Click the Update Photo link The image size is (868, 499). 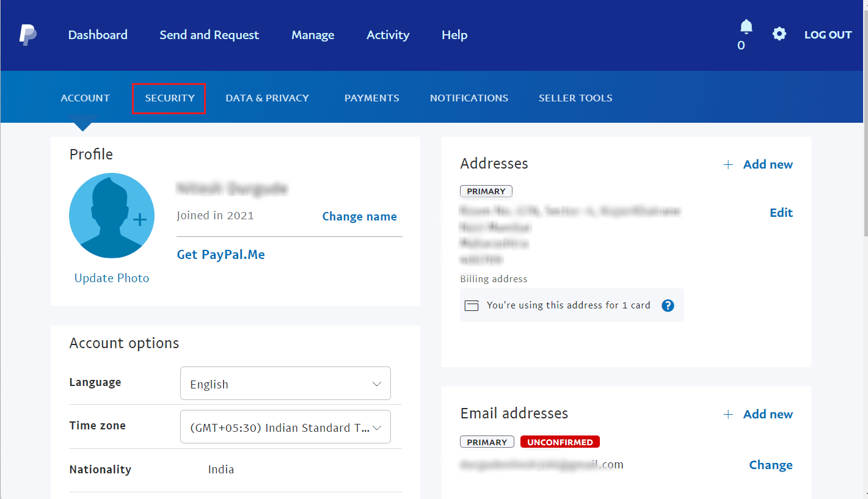(x=111, y=277)
